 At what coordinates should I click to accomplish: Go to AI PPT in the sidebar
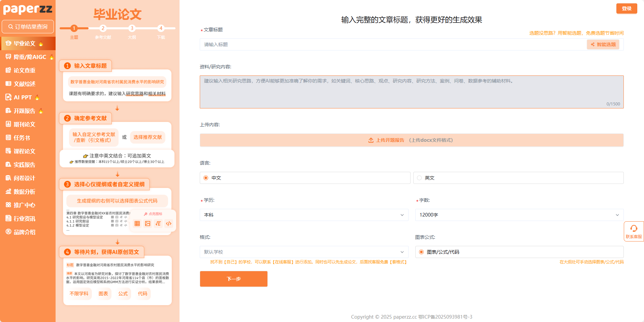click(x=23, y=97)
